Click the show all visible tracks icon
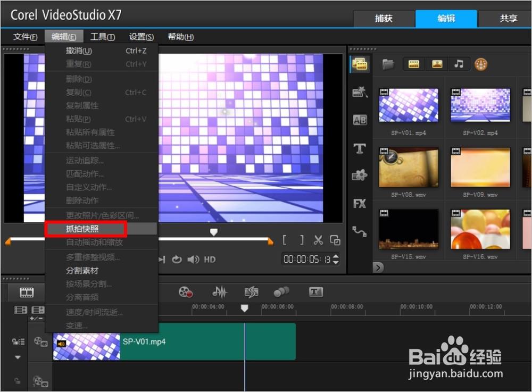 [x=20, y=310]
